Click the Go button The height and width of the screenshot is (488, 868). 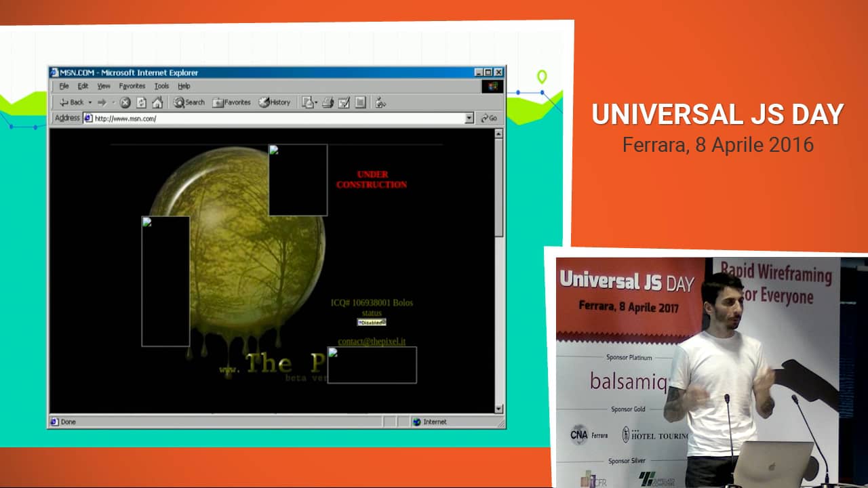[489, 118]
